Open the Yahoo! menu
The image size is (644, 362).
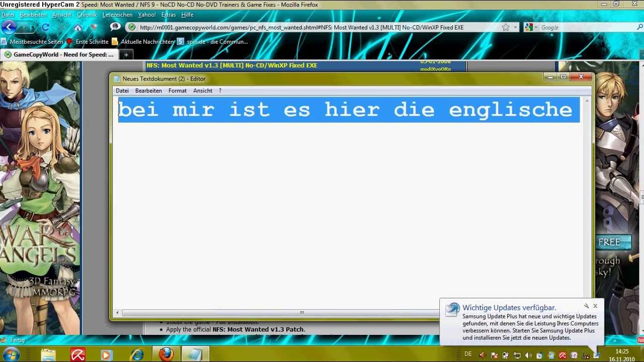(x=147, y=15)
